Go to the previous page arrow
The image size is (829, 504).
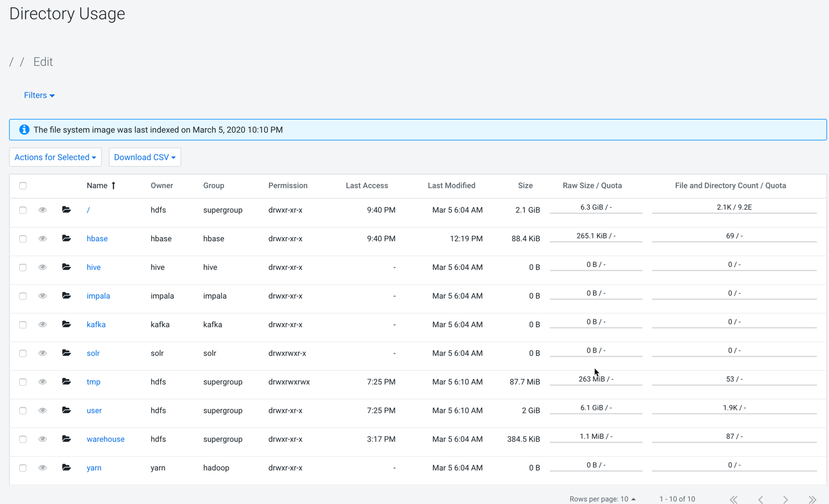760,499
